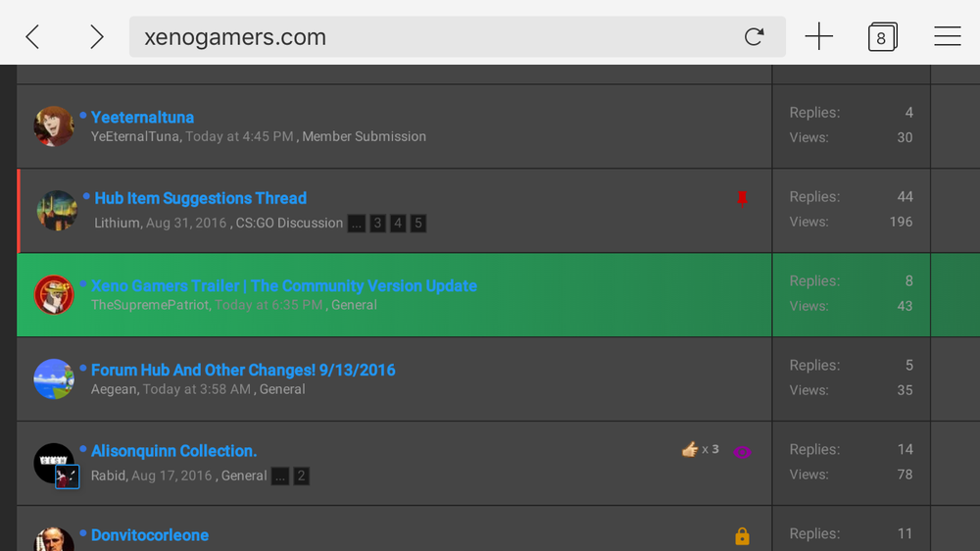
Task: Click unread dot beside Forum Hub thread
Action: coord(83,368)
